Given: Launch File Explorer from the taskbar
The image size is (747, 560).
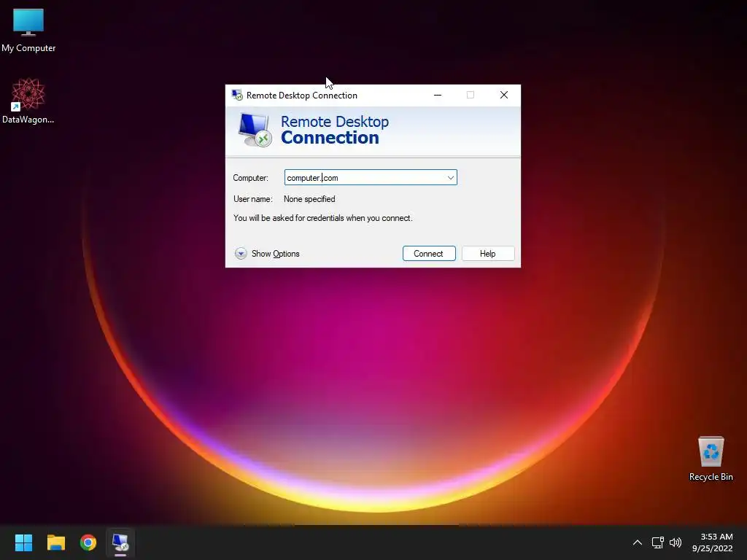Looking at the screenshot, I should pos(55,542).
